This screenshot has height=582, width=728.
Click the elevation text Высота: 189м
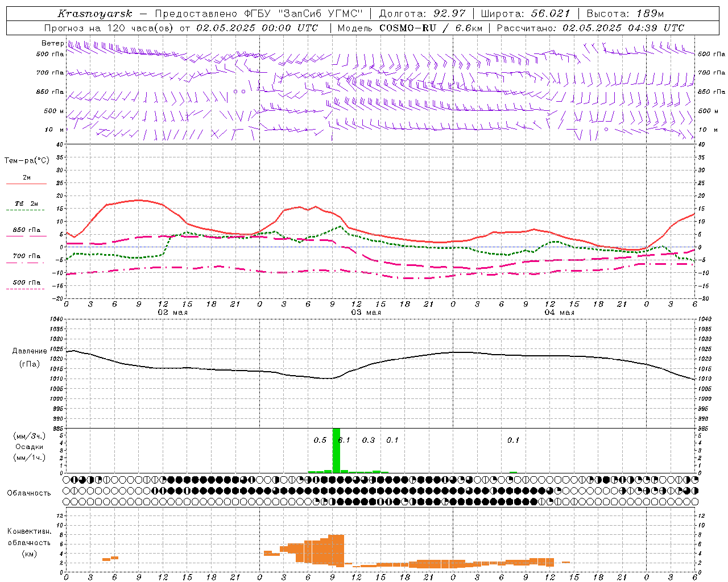[x=624, y=14]
